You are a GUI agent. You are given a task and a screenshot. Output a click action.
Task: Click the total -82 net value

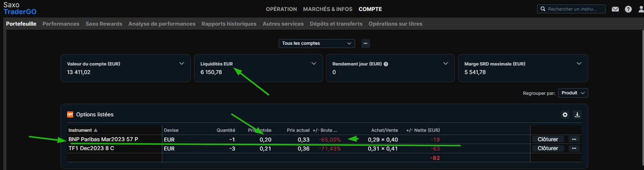(435, 158)
